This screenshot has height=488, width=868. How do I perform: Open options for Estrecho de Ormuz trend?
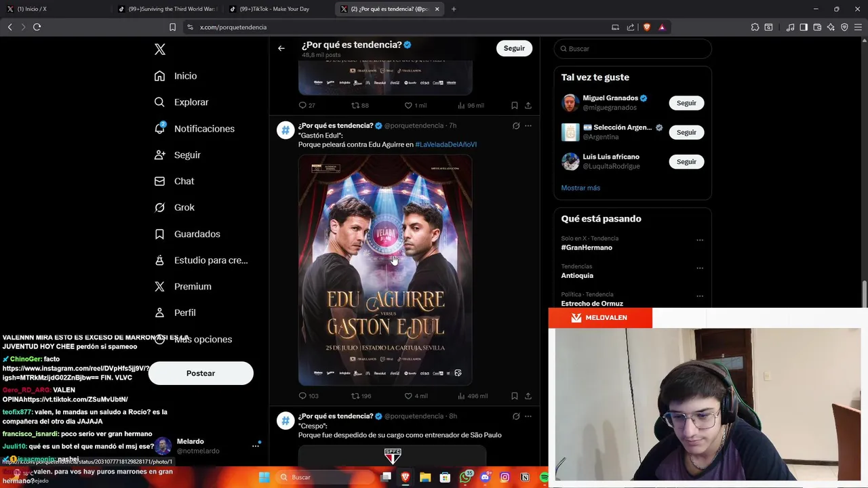click(700, 296)
